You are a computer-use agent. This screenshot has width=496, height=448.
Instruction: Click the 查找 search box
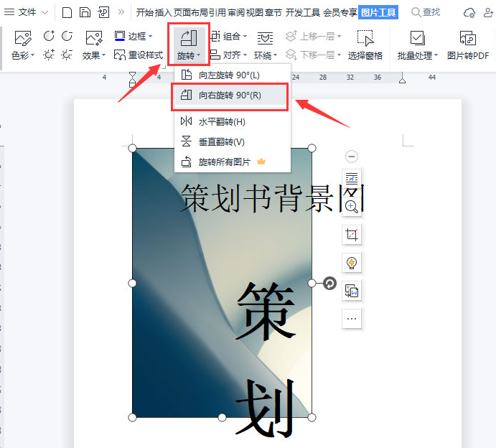(426, 12)
